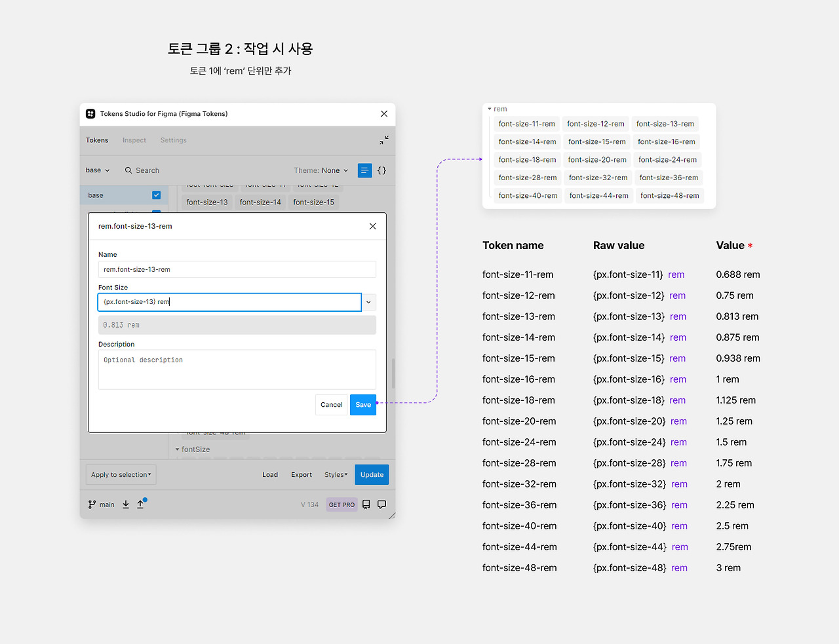Click the main branch icon
Screen dimensions: 839x644
pos(92,504)
